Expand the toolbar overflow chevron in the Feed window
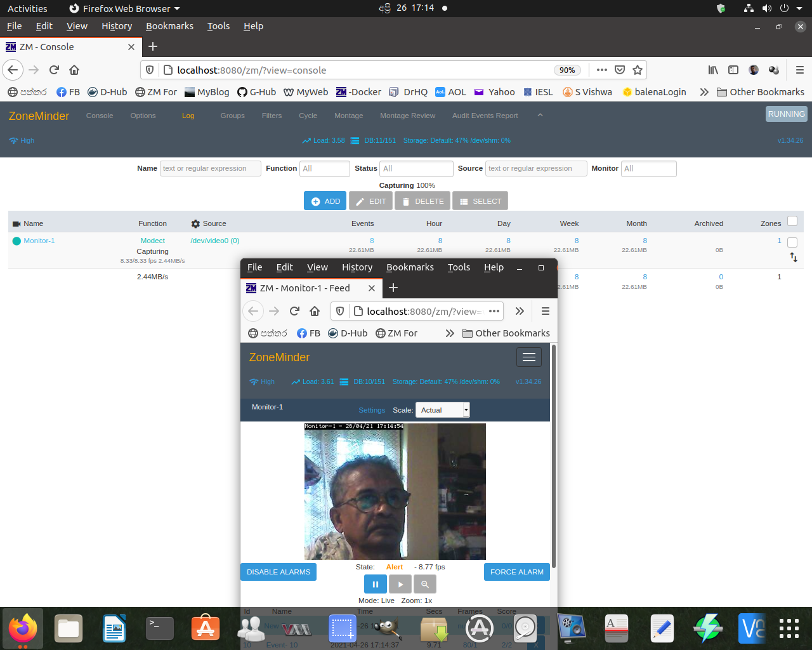 520,311
